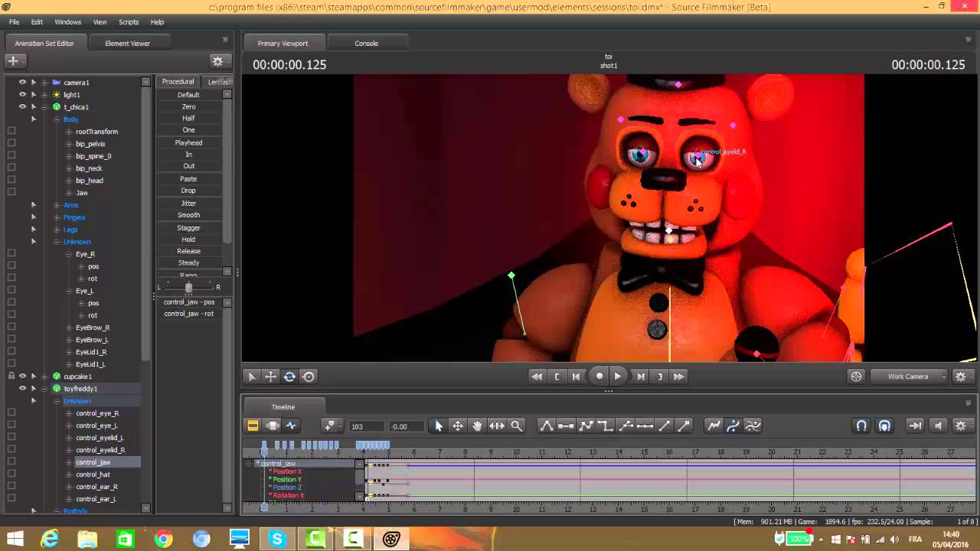Viewport: 980px width, 551px height.
Task: Open the Scripts menu
Action: click(x=129, y=22)
